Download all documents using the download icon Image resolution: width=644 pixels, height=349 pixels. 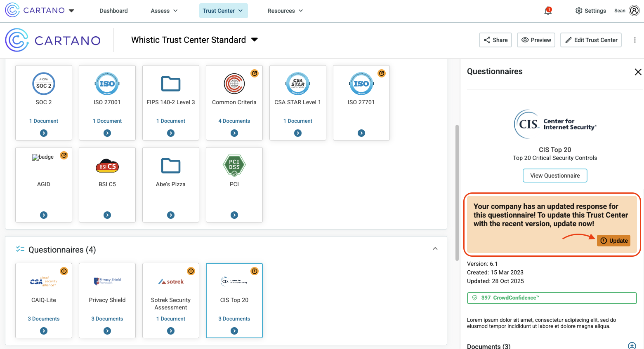[632, 346]
